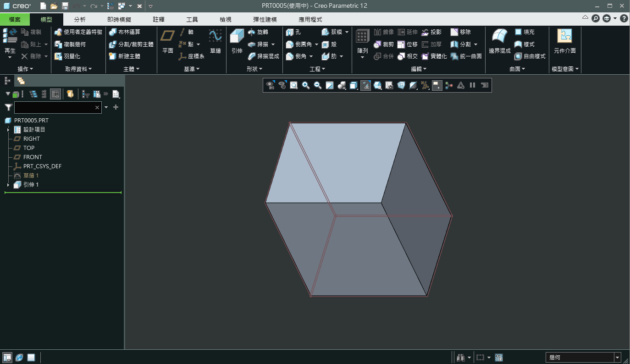Toggle datum display filters in graphics toolbar
Viewport: 630px width, 364px height.
point(425,85)
